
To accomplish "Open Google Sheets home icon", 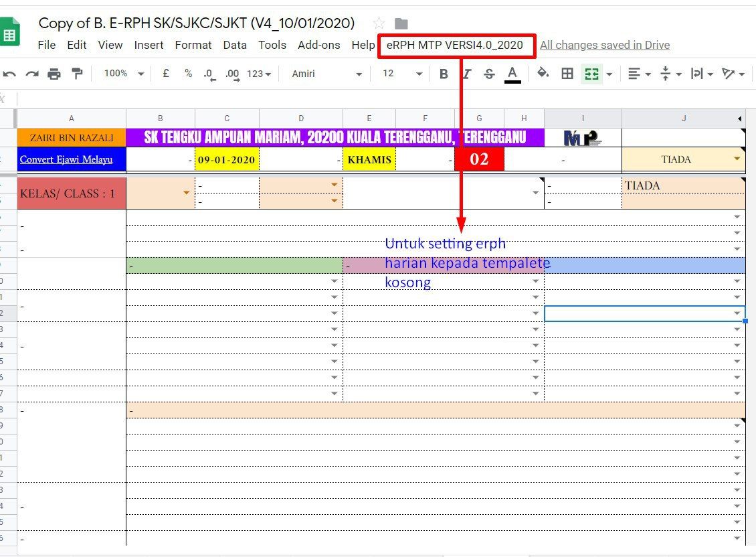I will tap(9, 32).
